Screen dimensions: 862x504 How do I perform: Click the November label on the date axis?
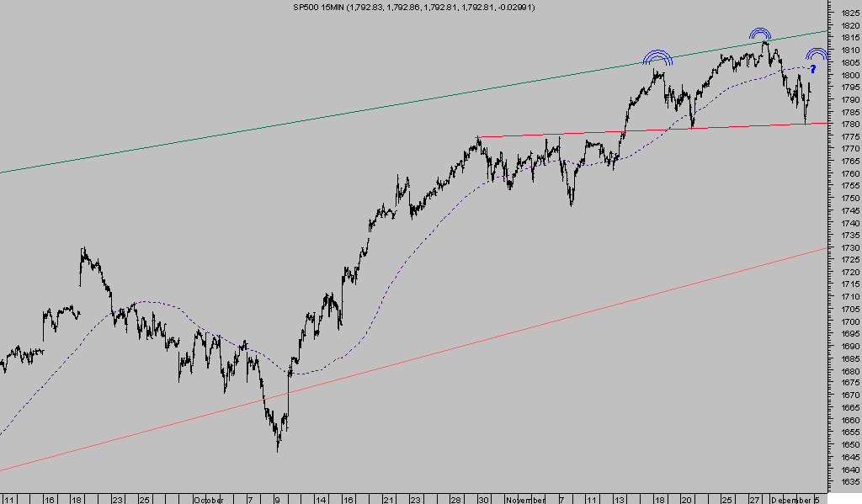(x=527, y=499)
